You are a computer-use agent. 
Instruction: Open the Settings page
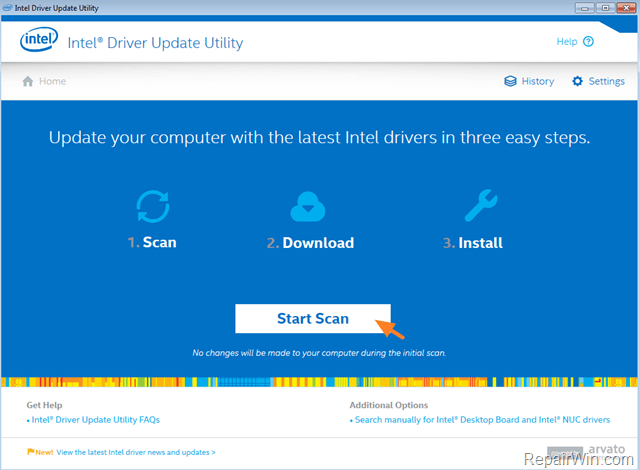[x=598, y=81]
